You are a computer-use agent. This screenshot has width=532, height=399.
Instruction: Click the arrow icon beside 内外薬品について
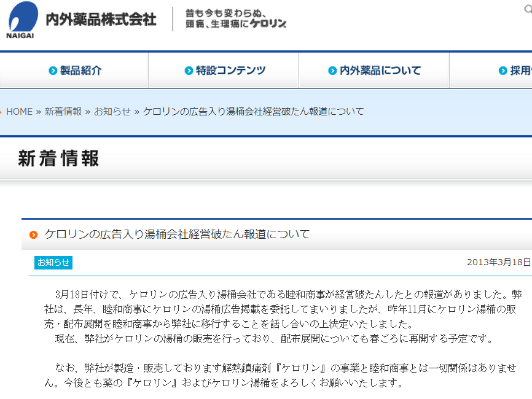point(332,71)
